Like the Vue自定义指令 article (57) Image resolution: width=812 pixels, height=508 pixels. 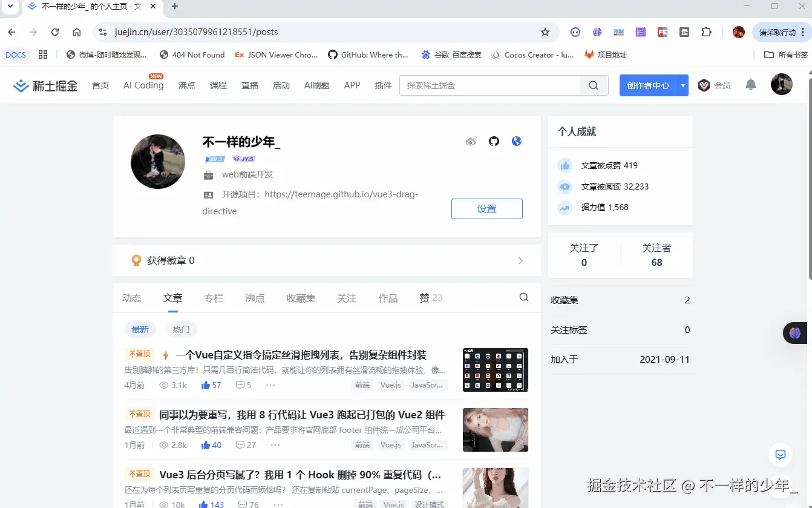pos(211,385)
